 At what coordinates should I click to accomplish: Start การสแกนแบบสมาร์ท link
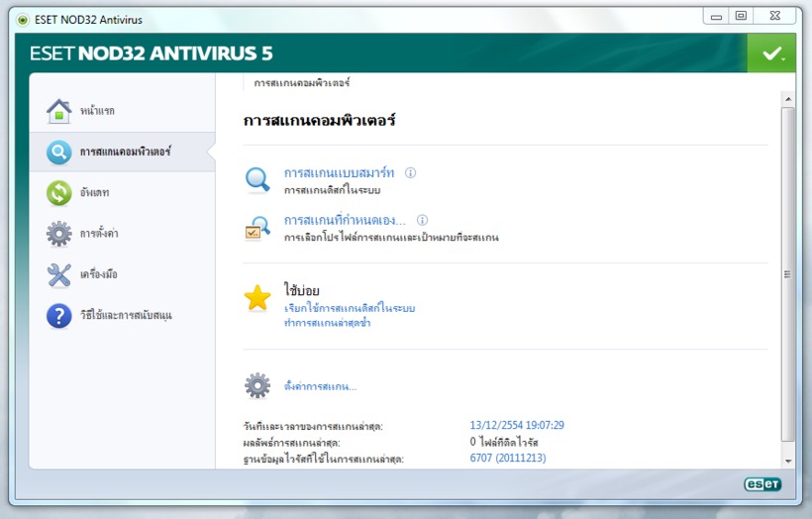click(x=340, y=173)
